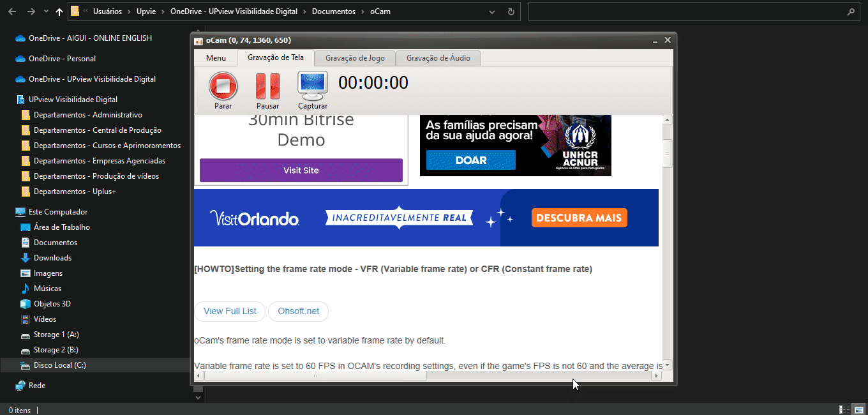868x415 pixels.
Task: Switch to the Gravação de Áudio tab
Action: [438, 58]
